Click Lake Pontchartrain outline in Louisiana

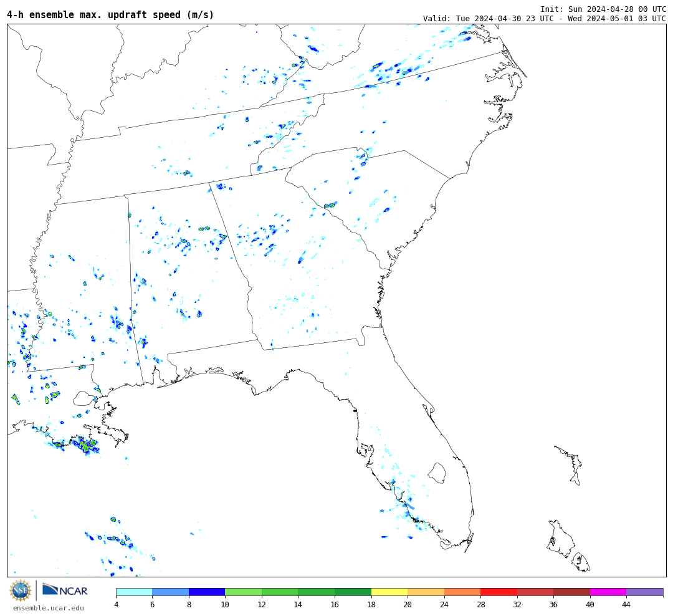pos(84,398)
